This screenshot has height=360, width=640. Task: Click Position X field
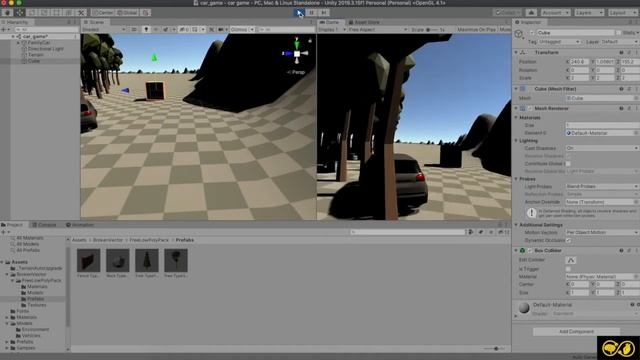click(x=580, y=62)
